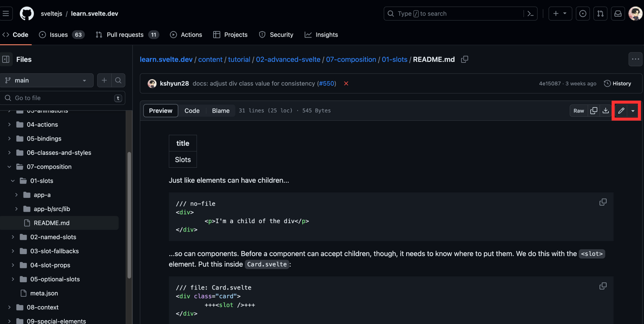
Task: Copy the Card.svelte code block snippet icon
Action: 603,286
